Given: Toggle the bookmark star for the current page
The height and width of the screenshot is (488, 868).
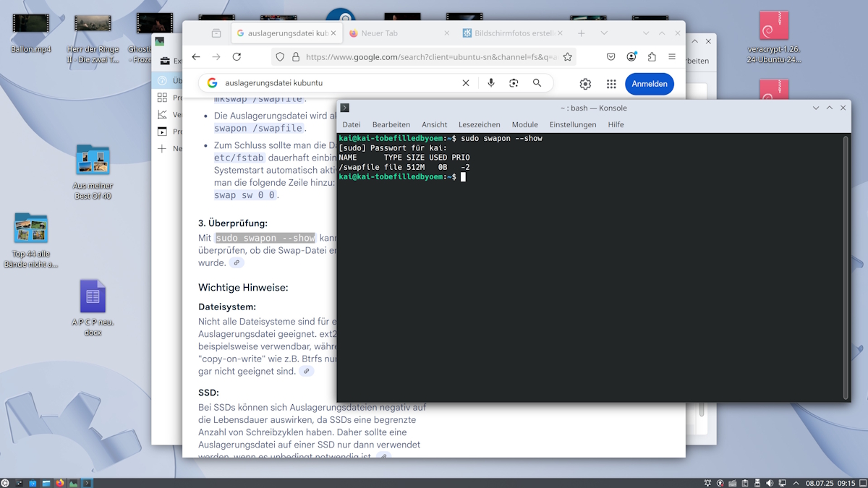Looking at the screenshot, I should [568, 56].
